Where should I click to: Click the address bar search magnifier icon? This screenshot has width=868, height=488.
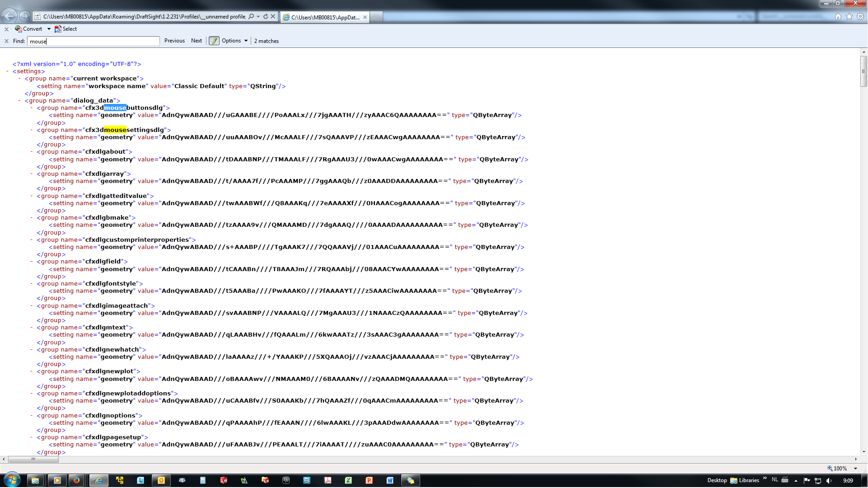(251, 16)
